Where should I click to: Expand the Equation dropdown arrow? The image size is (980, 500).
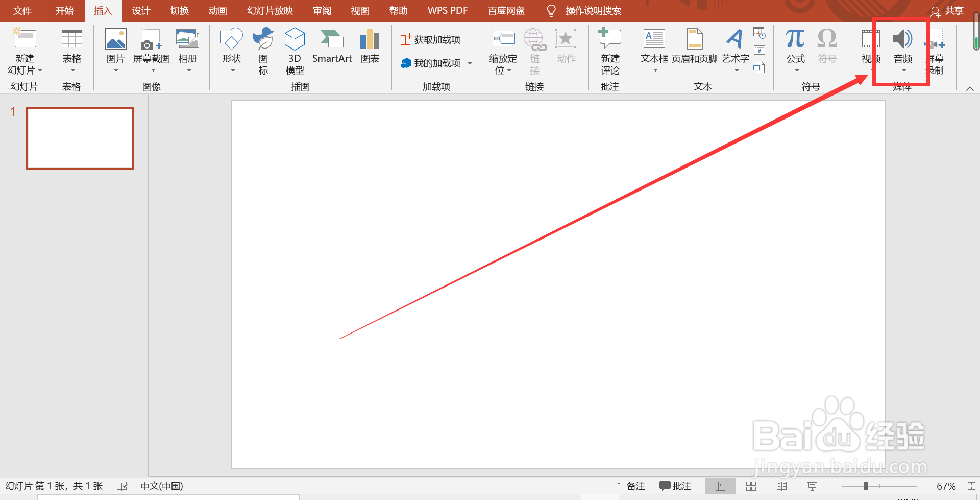pos(797,70)
